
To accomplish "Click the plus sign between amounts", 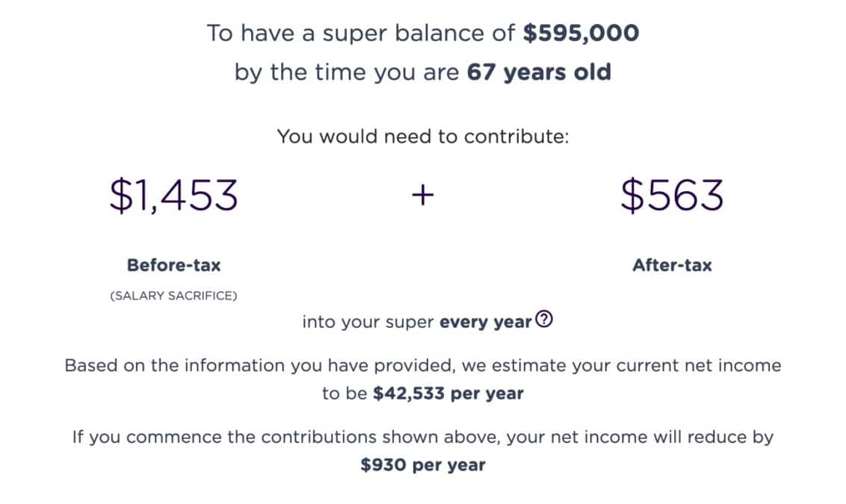I will click(422, 196).
